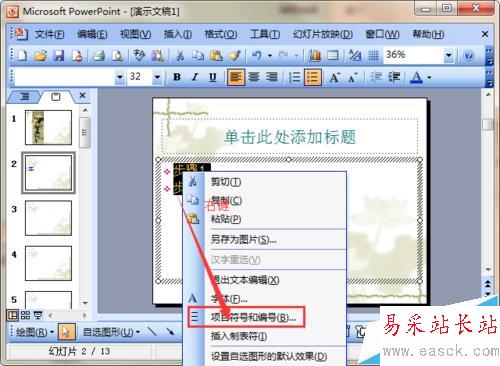
Task: Open the 视图(V) menu
Action: [x=135, y=34]
